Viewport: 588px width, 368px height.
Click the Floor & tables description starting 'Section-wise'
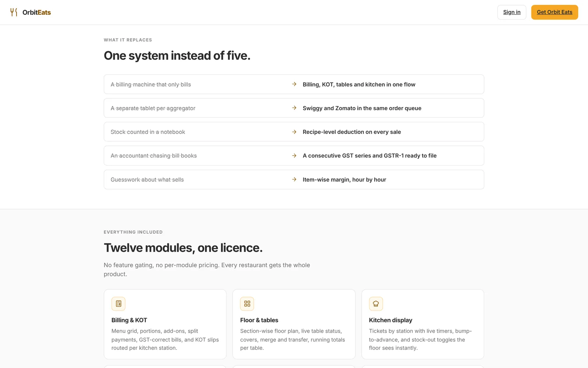pos(293,340)
